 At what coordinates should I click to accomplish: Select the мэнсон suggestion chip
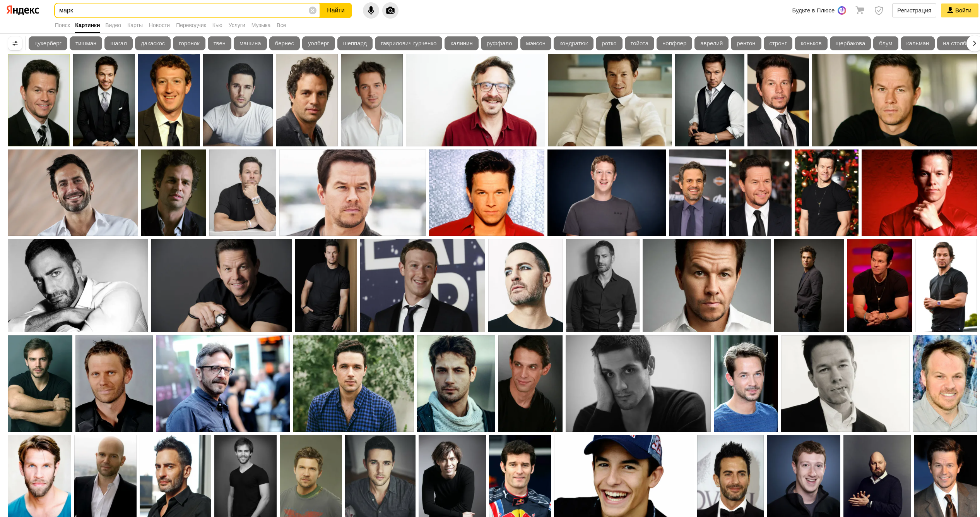(536, 43)
